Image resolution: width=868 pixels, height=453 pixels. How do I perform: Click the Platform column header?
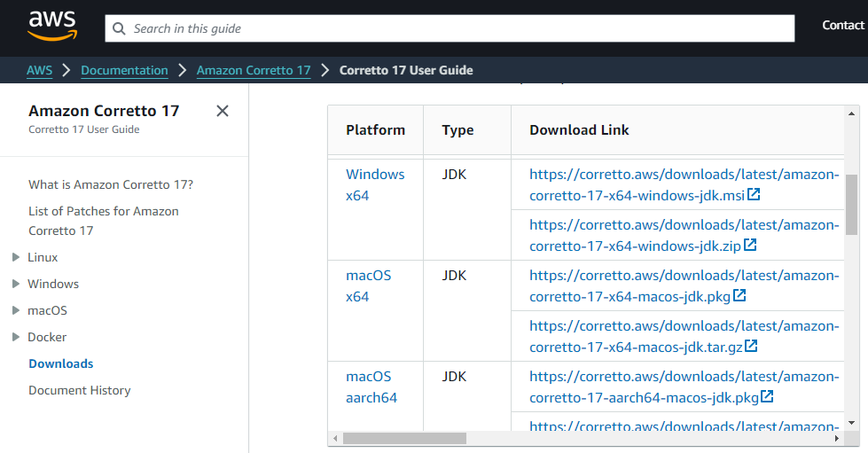click(376, 130)
